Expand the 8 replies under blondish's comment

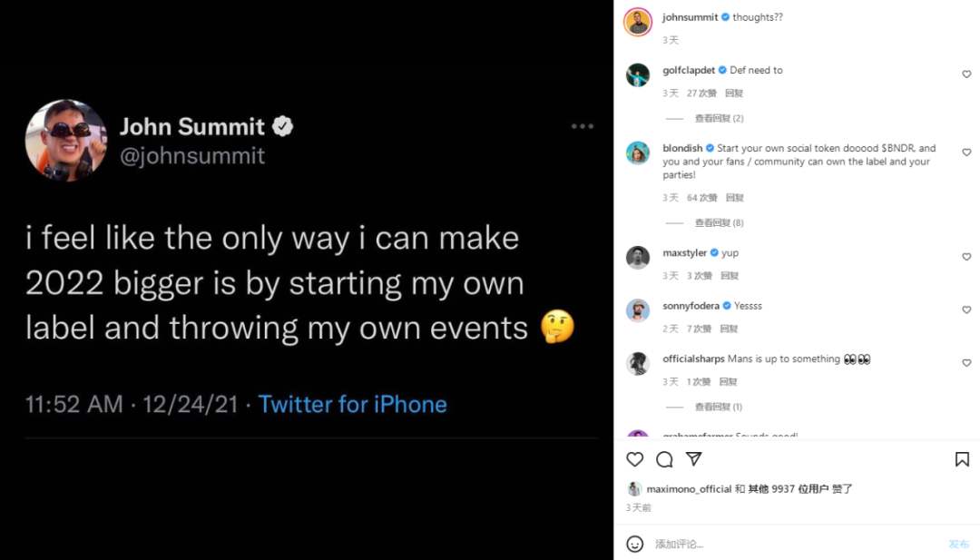(719, 222)
